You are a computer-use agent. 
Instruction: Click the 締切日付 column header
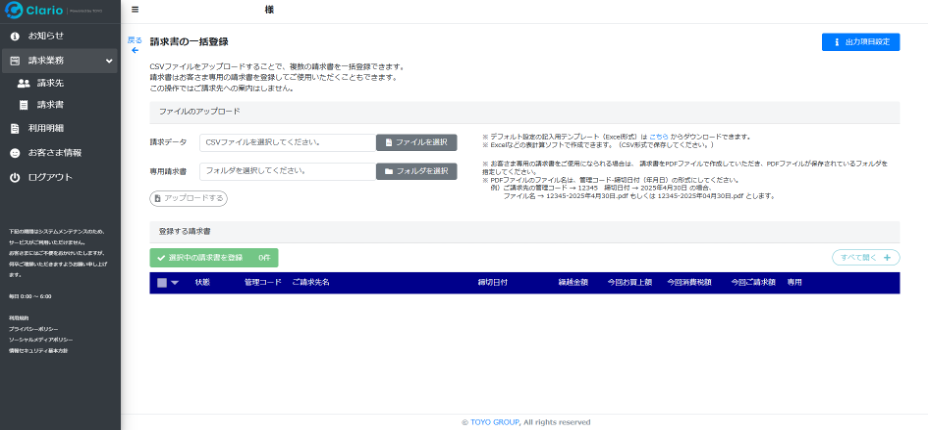point(492,283)
